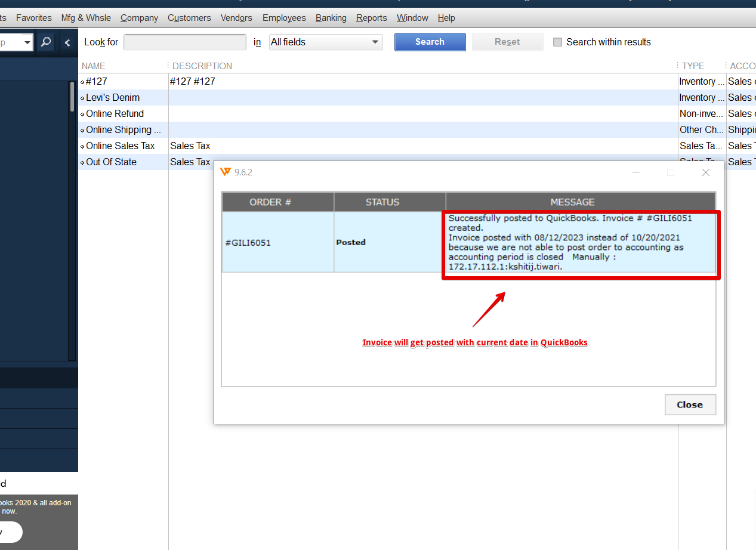The height and width of the screenshot is (550, 756).
Task: Click the diamond icon beside #127
Action: pos(82,82)
